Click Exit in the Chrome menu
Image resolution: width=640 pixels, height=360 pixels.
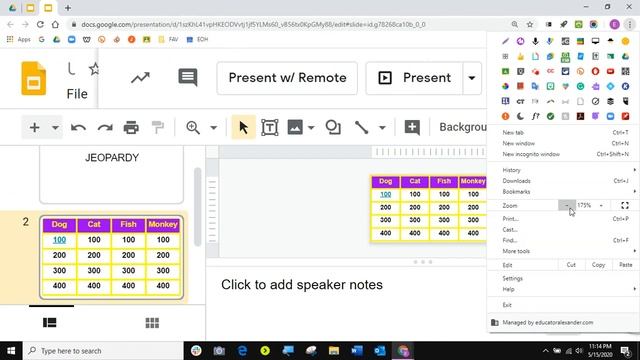pyautogui.click(x=563, y=305)
